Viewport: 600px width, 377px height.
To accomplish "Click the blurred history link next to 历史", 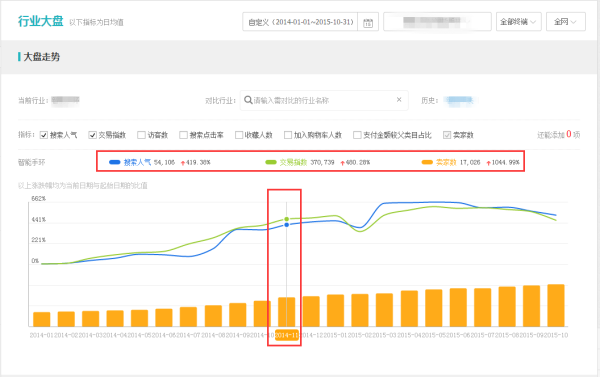I will pos(460,101).
